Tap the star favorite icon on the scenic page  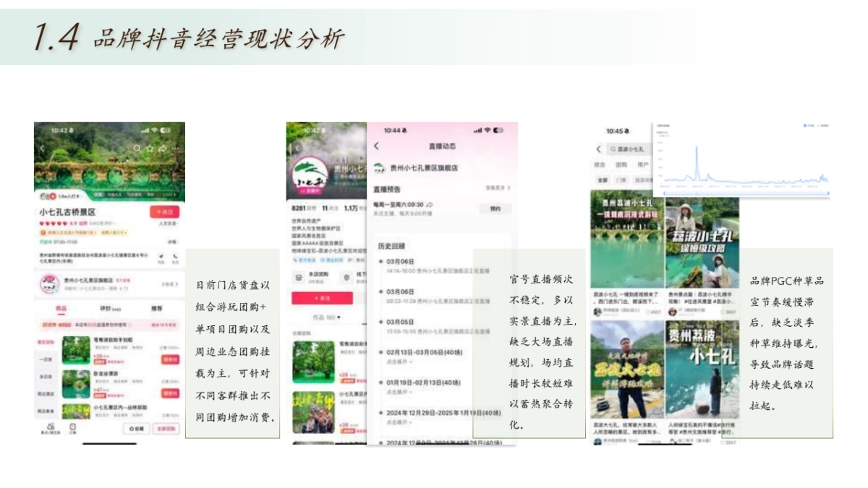pyautogui.click(x=150, y=147)
